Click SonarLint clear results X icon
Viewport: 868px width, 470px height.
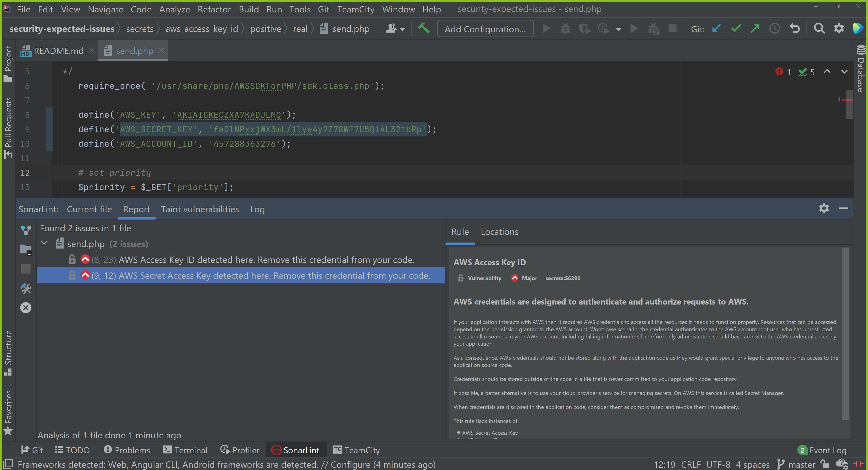tap(26, 308)
